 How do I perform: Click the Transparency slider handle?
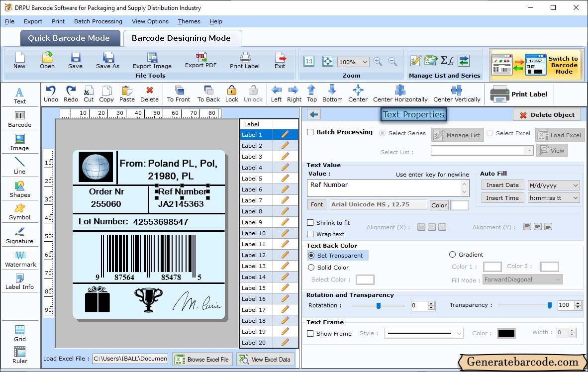coord(549,306)
